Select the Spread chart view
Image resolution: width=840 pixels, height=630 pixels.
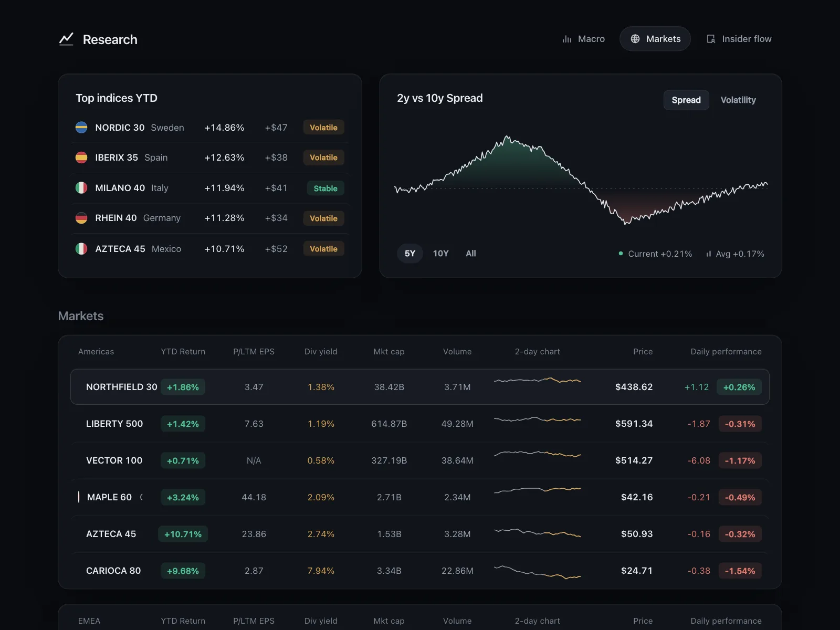tap(686, 100)
